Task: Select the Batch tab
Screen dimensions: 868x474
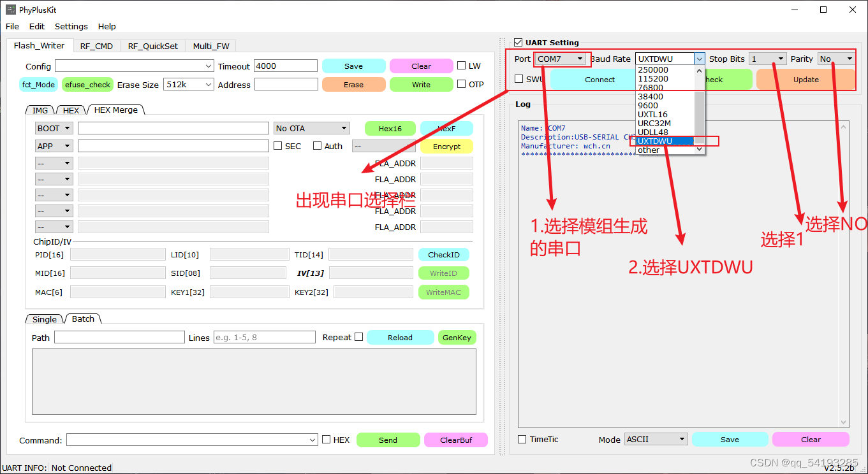Action: tap(83, 319)
